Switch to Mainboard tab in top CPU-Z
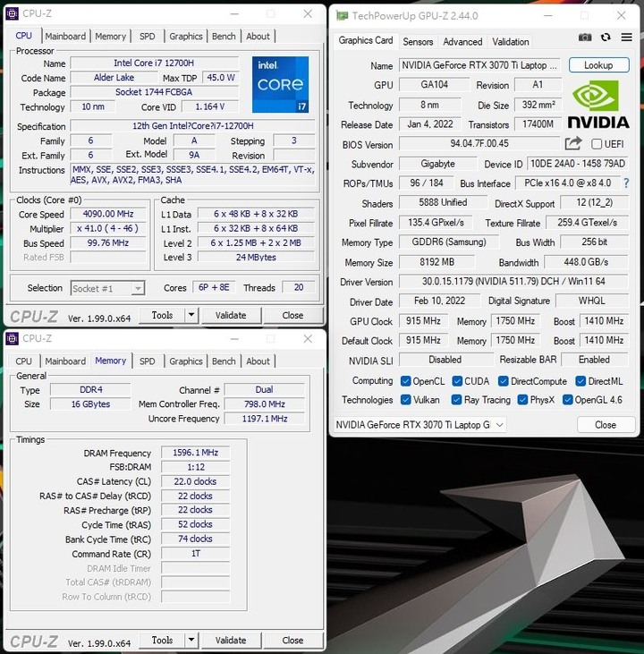 [65, 37]
